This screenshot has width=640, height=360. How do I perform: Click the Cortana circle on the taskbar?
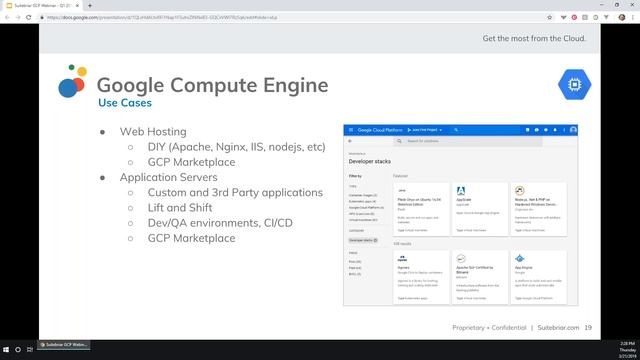click(18, 350)
